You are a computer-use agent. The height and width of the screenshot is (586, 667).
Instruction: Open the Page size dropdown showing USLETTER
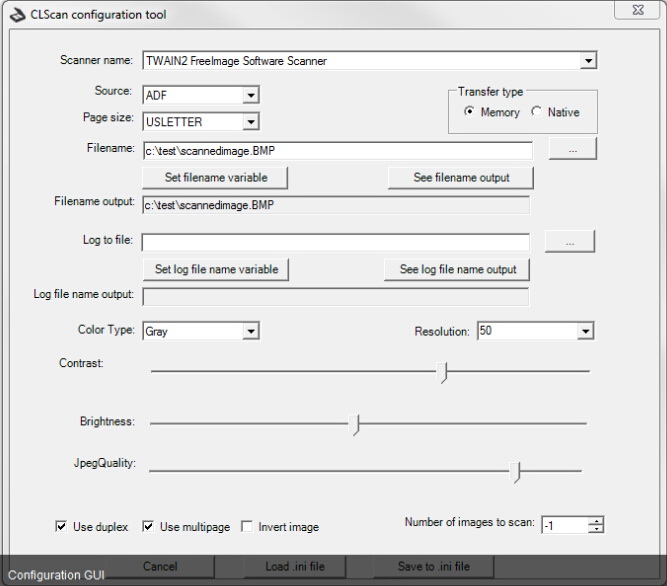(251, 122)
